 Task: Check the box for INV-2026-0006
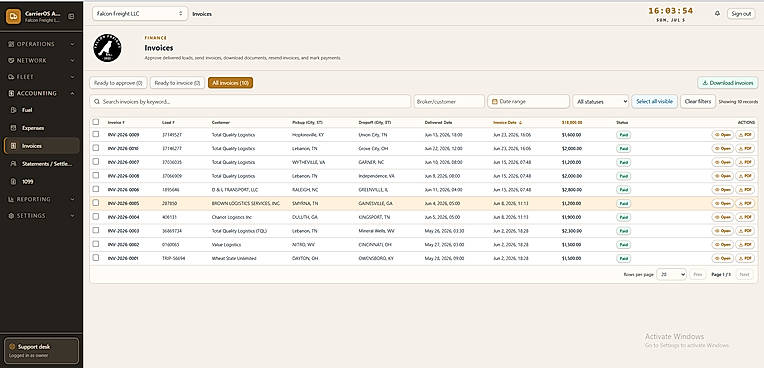96,189
